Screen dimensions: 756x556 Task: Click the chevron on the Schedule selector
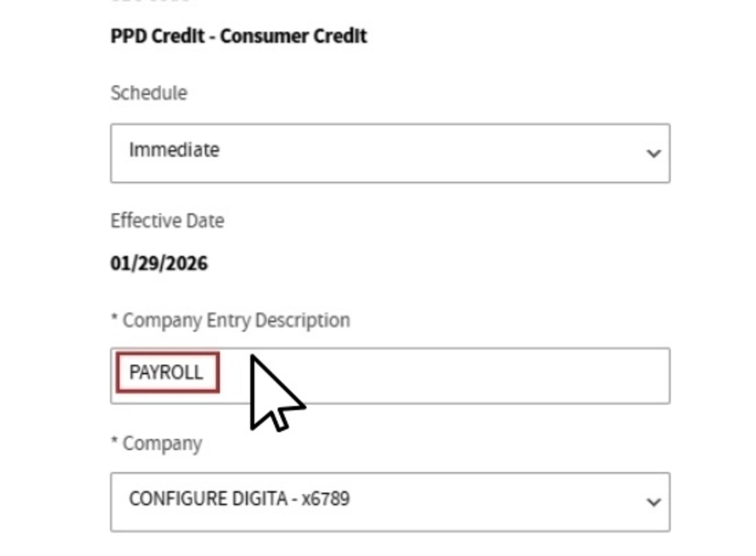653,153
